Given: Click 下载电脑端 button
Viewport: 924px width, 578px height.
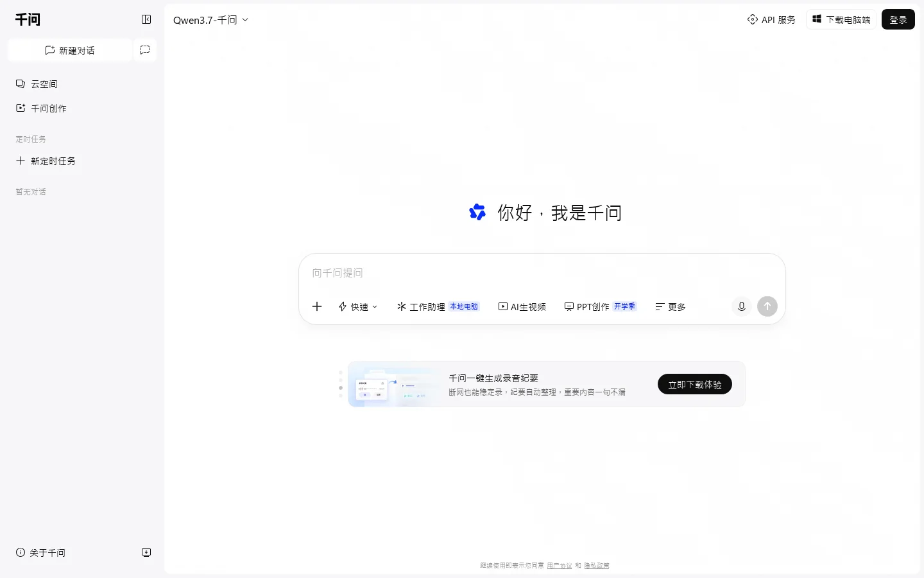Looking at the screenshot, I should (x=841, y=20).
